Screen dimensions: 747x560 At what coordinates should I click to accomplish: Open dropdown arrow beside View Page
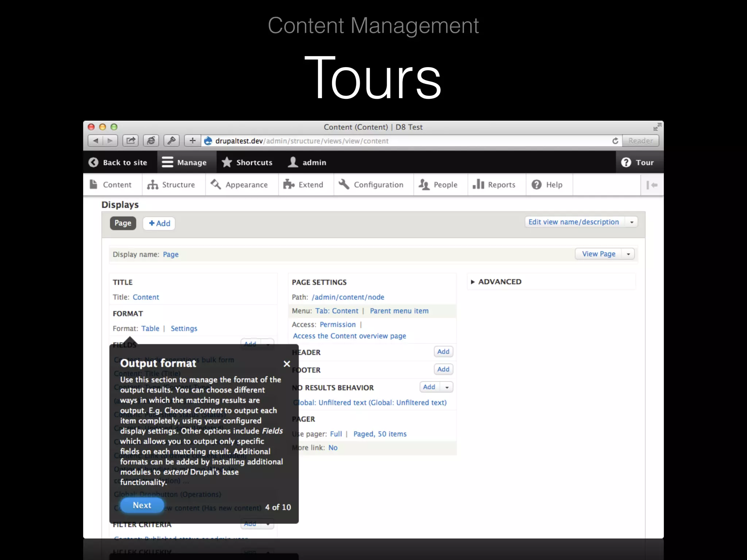628,254
